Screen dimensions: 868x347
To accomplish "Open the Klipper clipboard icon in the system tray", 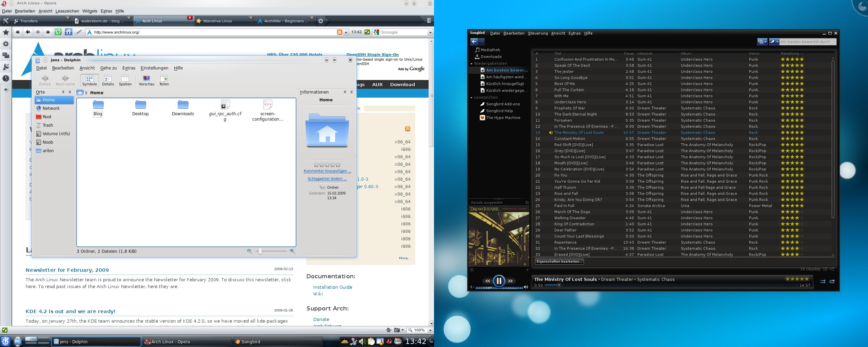I will point(372,342).
